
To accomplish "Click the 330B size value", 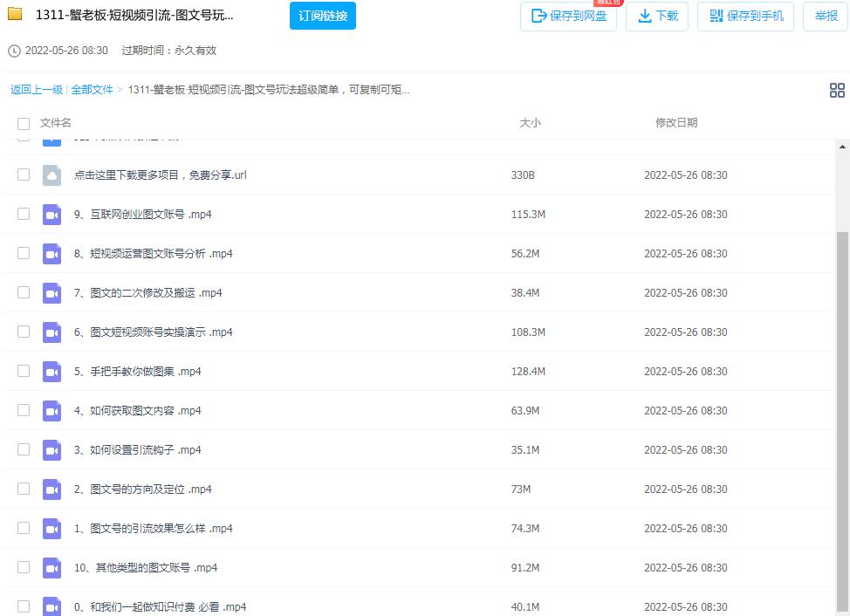I will click(523, 175).
